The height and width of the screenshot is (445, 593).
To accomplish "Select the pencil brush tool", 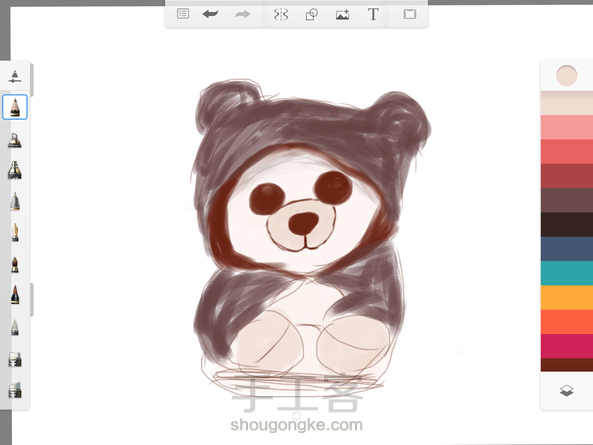I will coord(15,107).
